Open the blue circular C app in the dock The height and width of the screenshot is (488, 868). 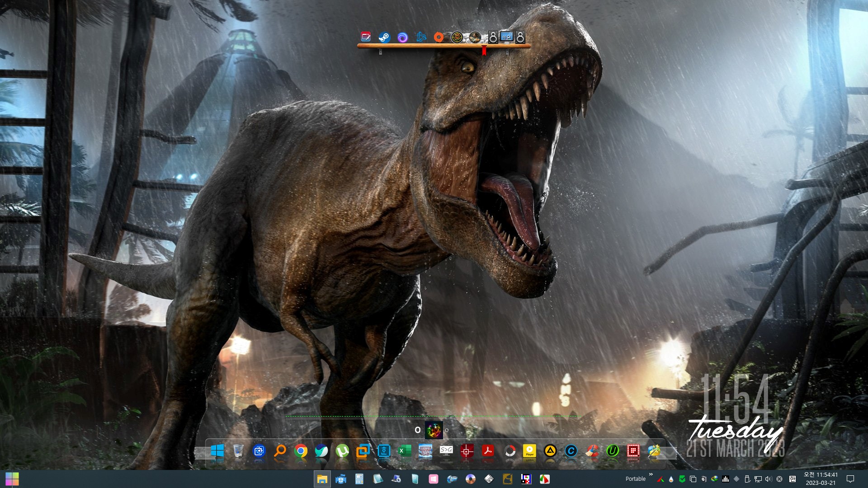click(x=571, y=450)
